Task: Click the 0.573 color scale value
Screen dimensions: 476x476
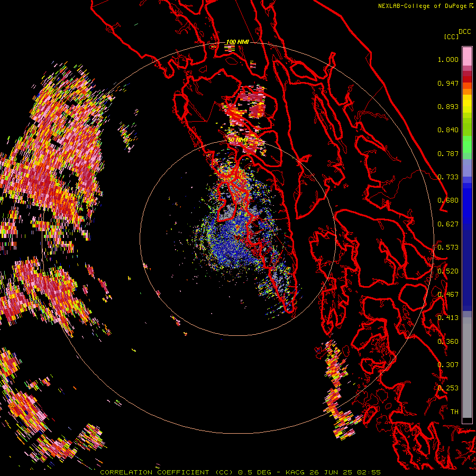Action: tap(448, 248)
